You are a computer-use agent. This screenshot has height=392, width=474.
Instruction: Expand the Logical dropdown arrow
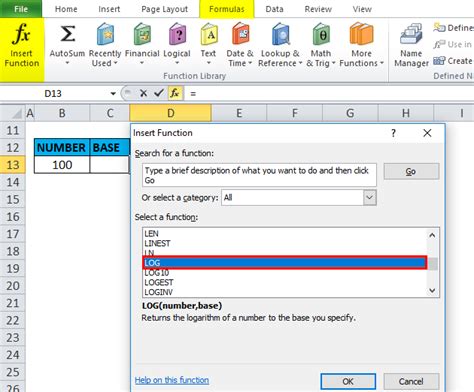[177, 63]
